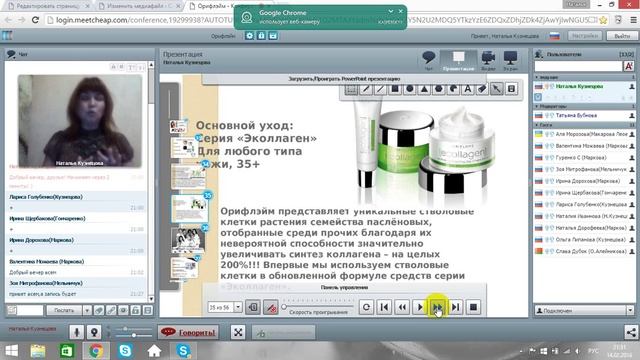
Task: Collapse the Модераторы group in users list
Action: click(x=537, y=106)
